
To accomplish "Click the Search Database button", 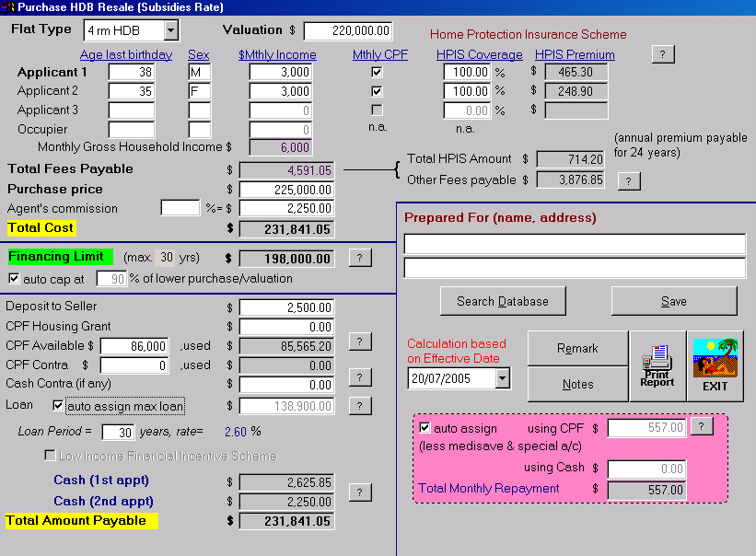I will click(503, 301).
